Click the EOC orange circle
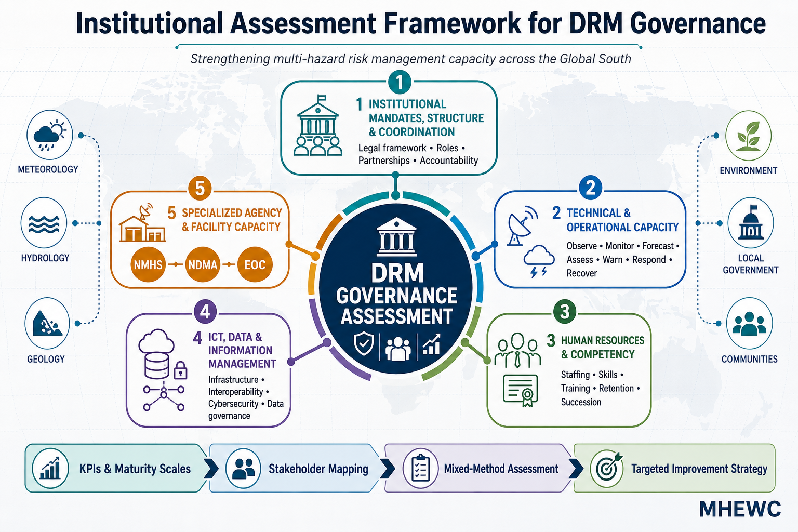 click(x=255, y=264)
